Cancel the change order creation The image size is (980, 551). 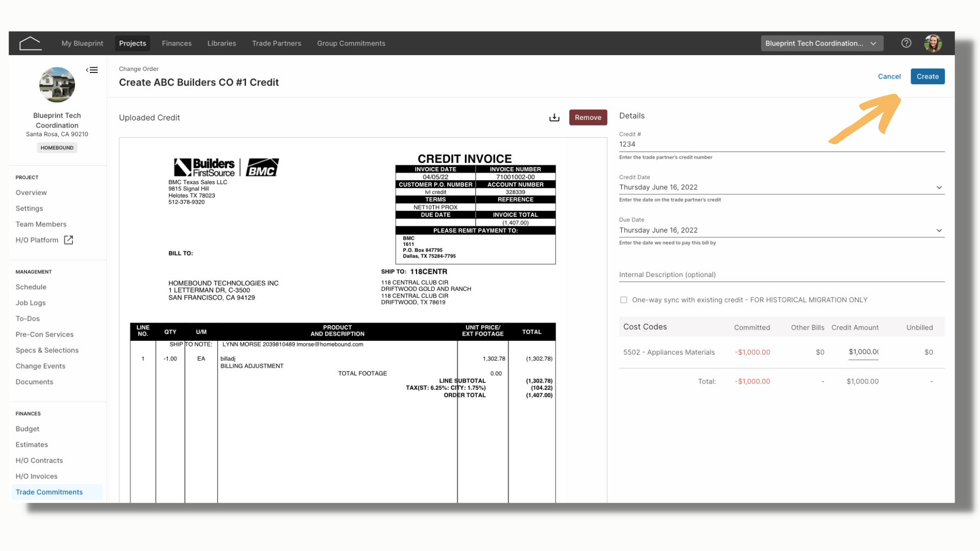click(x=889, y=77)
